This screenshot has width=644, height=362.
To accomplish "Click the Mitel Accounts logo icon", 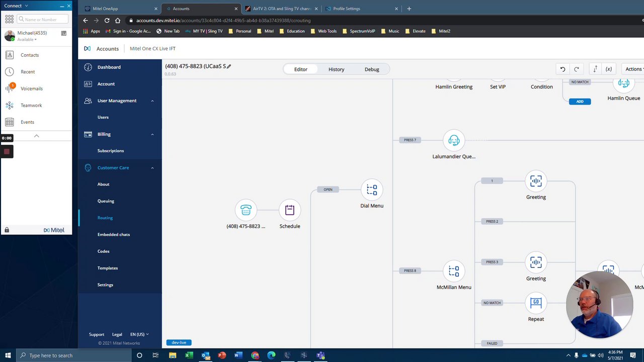I will point(87,49).
